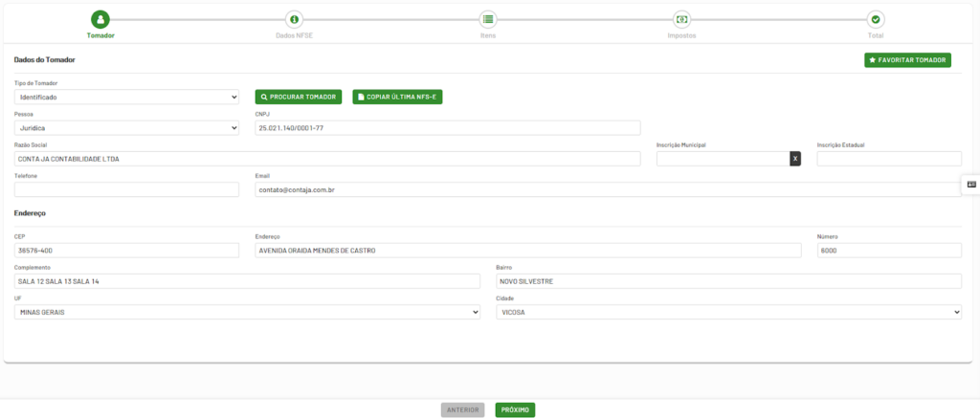Click into the CEP field
The height and width of the screenshot is (418, 980).
[126, 251]
